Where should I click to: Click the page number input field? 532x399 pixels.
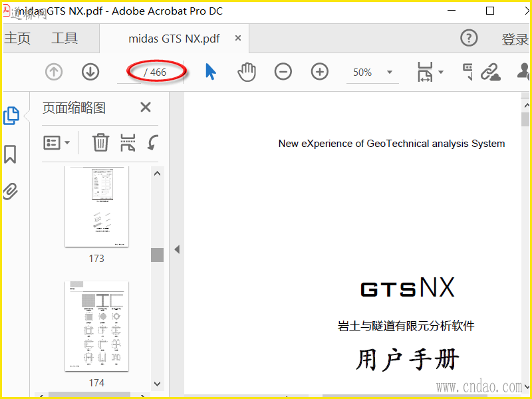[x=128, y=72]
